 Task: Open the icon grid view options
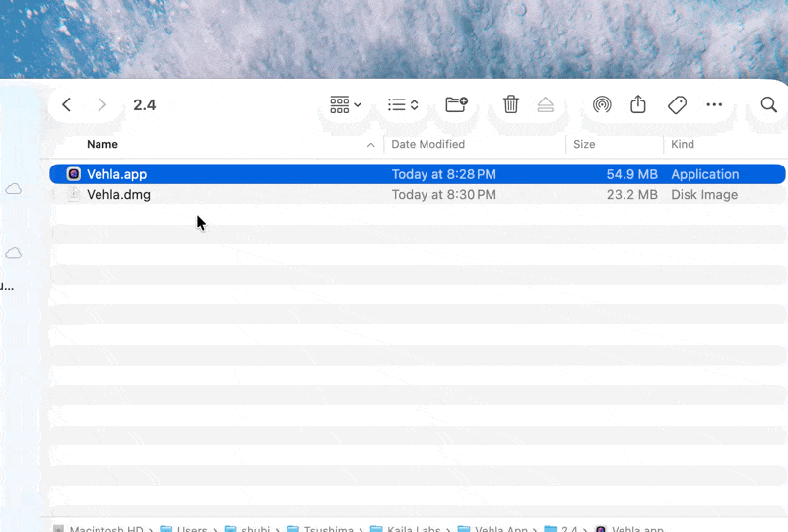click(346, 104)
